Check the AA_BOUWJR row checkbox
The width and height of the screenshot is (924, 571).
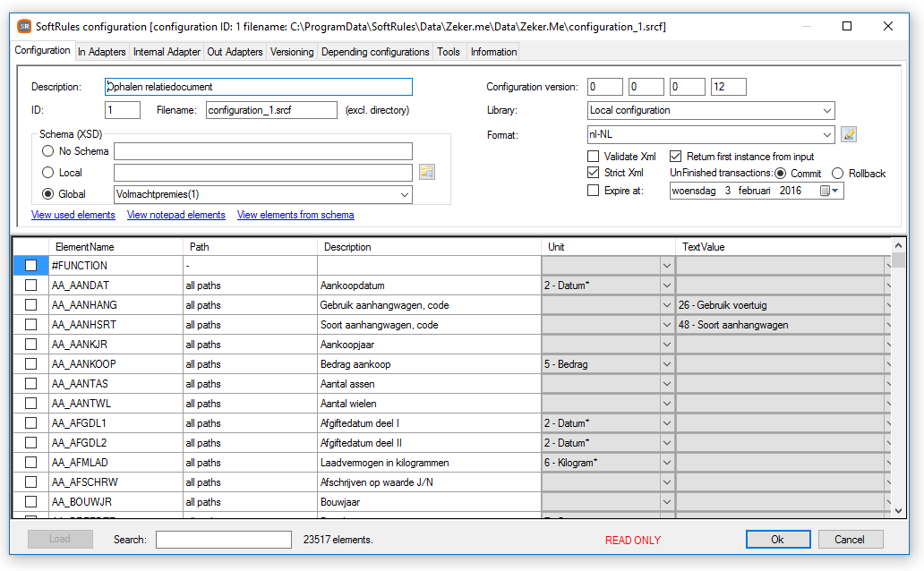30,502
